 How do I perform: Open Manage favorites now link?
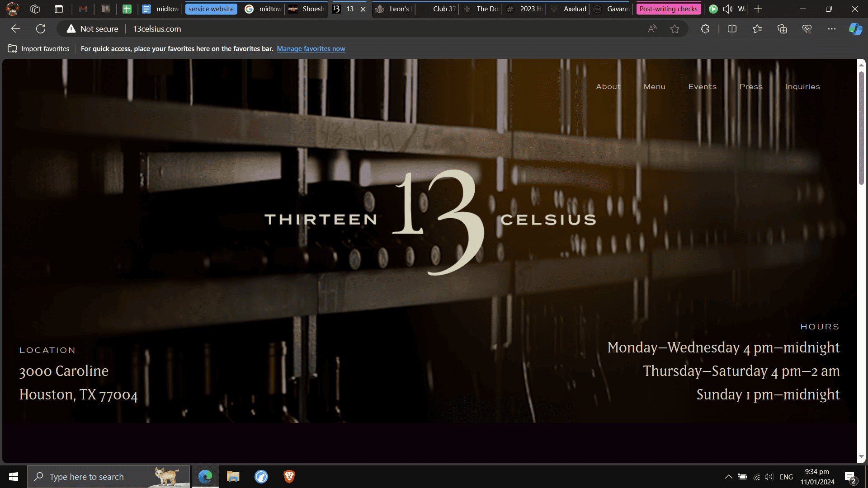click(x=311, y=49)
